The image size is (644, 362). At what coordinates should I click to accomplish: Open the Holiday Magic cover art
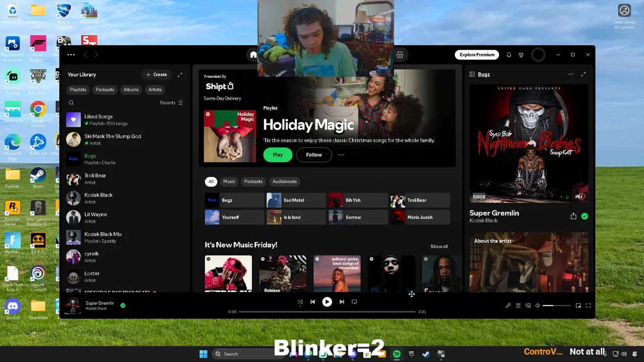pyautogui.click(x=230, y=136)
